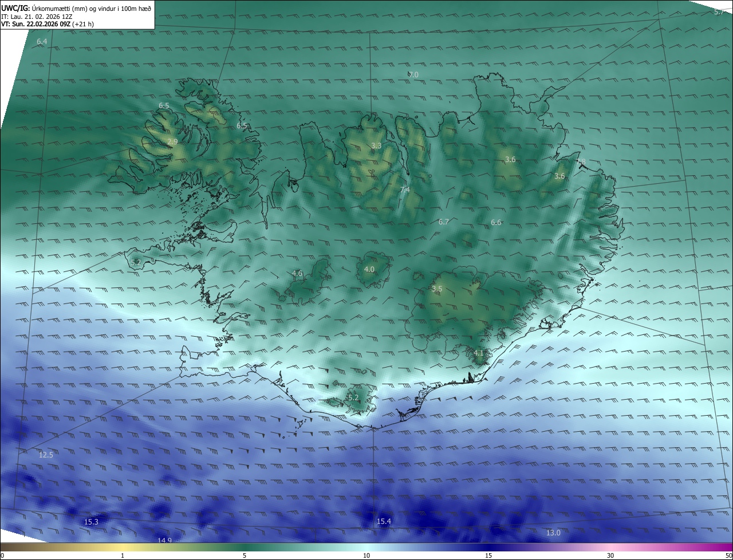This screenshot has width=733, height=560.
Task: Click the 3.5 value on the large glacier
Action: (x=437, y=289)
